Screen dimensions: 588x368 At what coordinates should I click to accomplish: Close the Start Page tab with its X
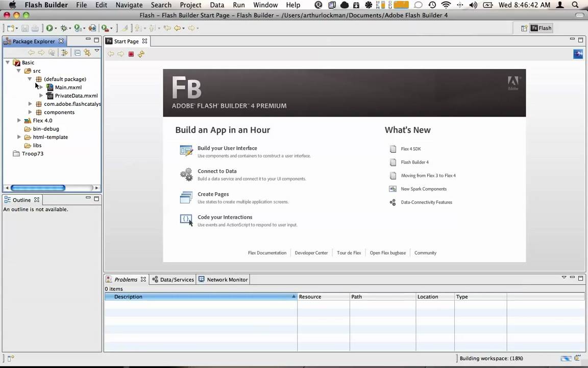[x=144, y=41]
